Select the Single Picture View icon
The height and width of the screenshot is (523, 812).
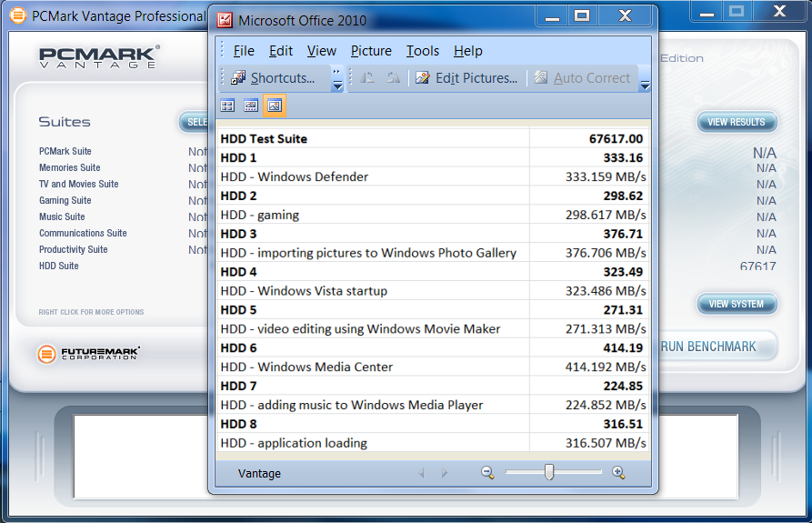point(275,106)
